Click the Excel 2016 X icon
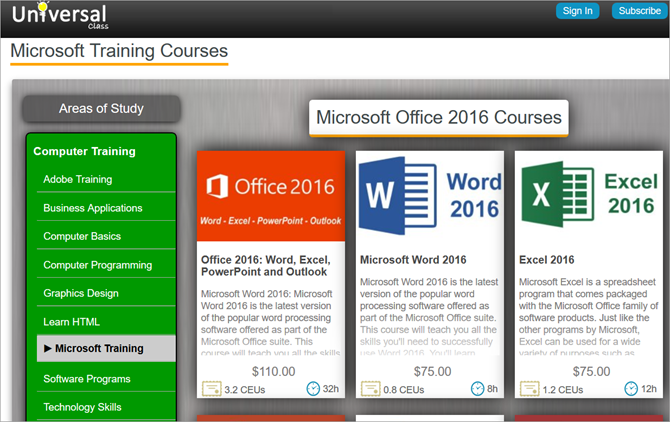This screenshot has width=670, height=422. click(558, 194)
